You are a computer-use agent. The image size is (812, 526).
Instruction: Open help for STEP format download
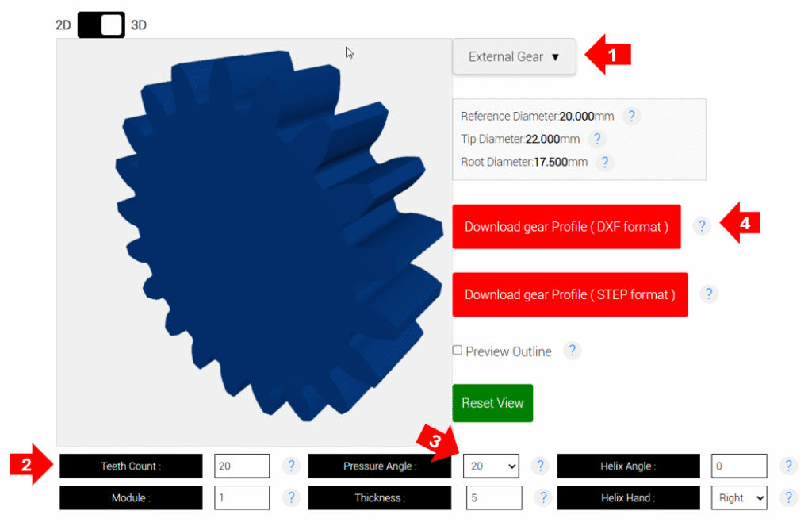[x=709, y=294]
